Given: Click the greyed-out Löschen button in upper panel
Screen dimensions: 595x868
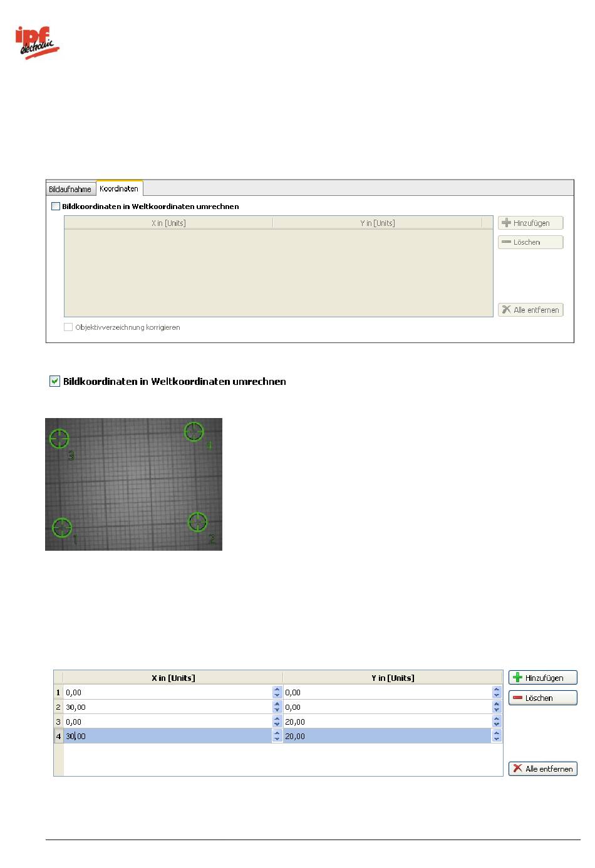Looking at the screenshot, I should (530, 242).
